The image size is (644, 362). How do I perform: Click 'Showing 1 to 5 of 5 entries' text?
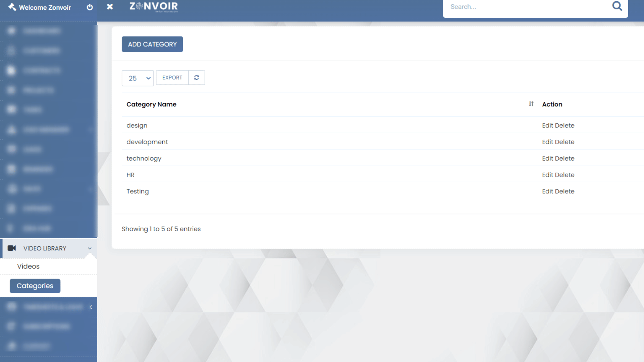(x=161, y=229)
